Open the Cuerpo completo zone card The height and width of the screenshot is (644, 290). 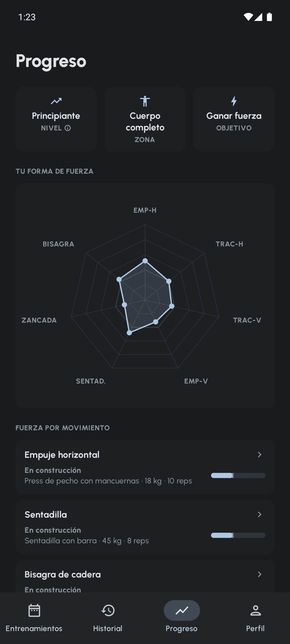(x=145, y=119)
